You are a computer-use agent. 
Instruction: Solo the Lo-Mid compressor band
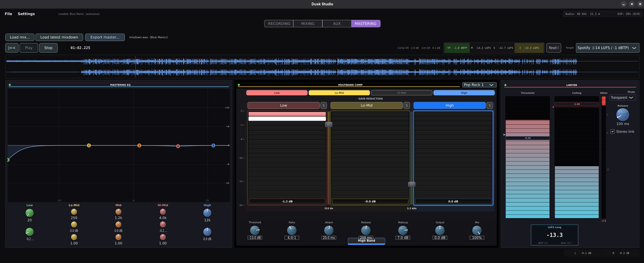pyautogui.click(x=407, y=105)
